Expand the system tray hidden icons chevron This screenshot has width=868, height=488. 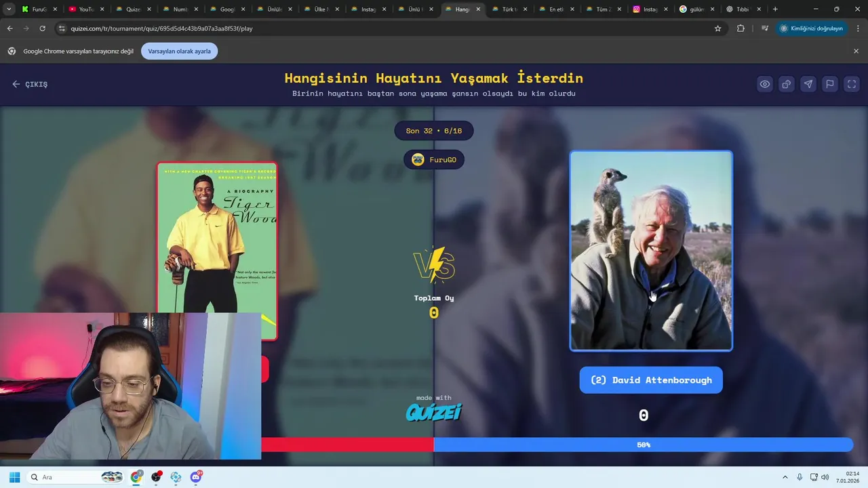[x=785, y=477]
